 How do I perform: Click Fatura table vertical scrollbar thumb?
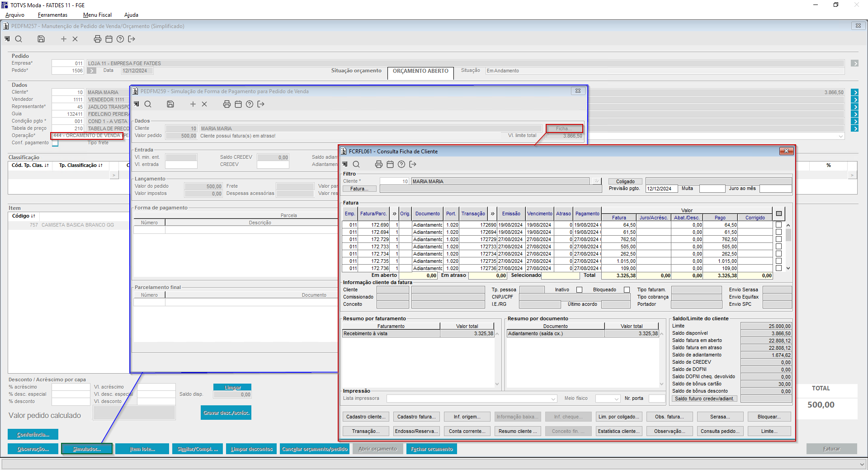coord(788,235)
